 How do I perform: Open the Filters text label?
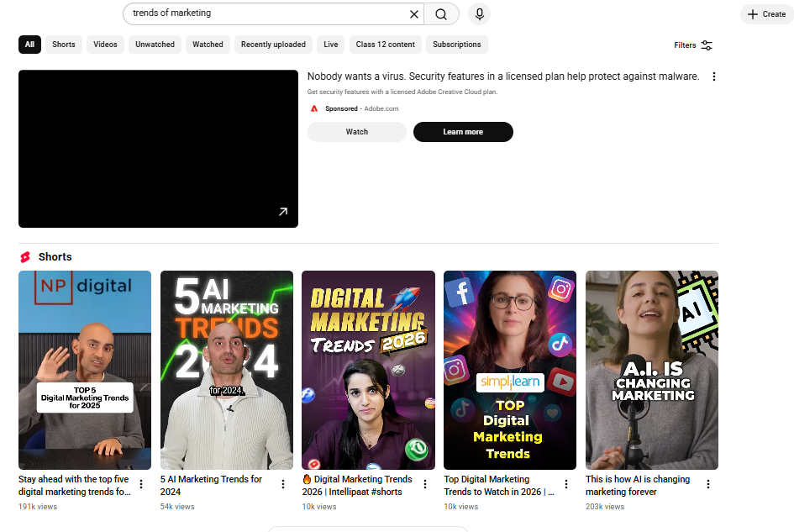pyautogui.click(x=685, y=45)
